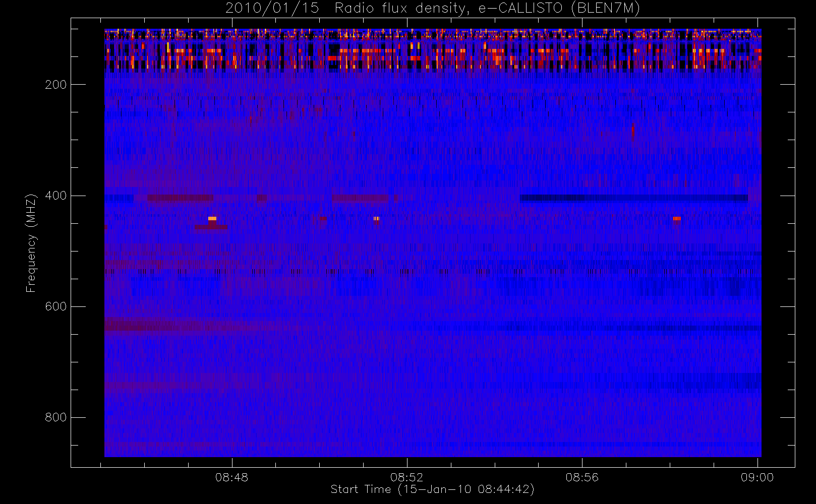Click the 600 frequency tick label
Screen dimensions: 816x504
point(55,306)
